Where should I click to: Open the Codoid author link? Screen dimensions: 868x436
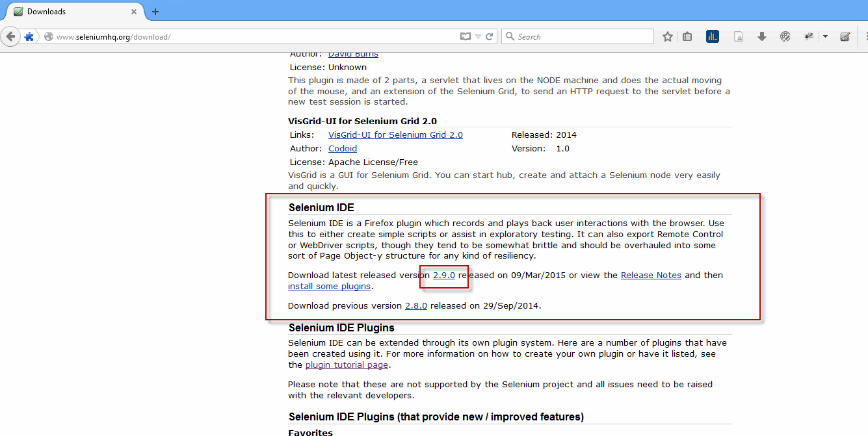point(343,148)
